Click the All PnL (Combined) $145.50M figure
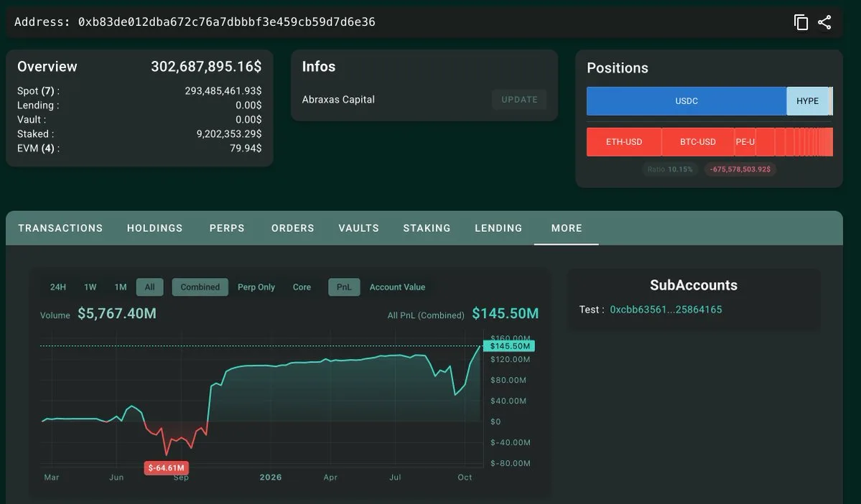 point(505,314)
